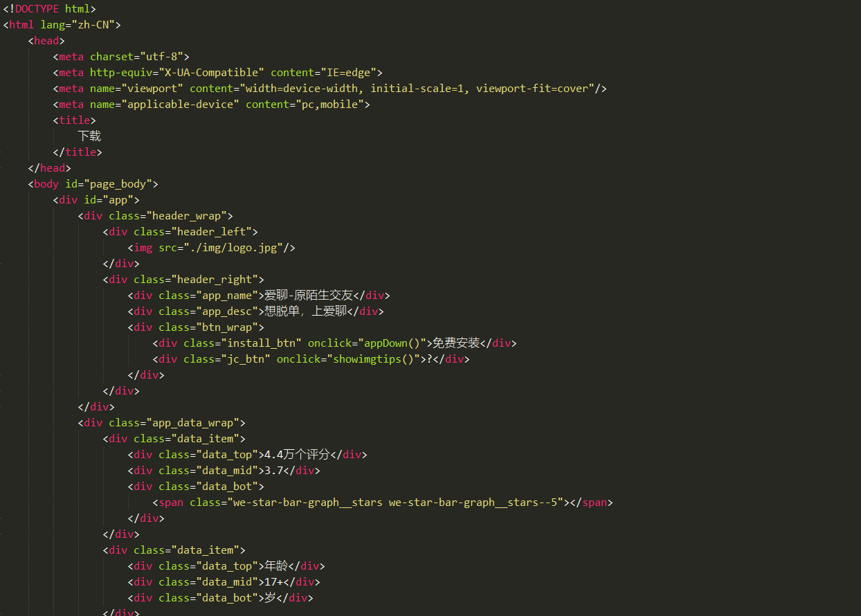Click the 4.4万个评分 rating text
The image size is (861, 616).
pos(297,455)
